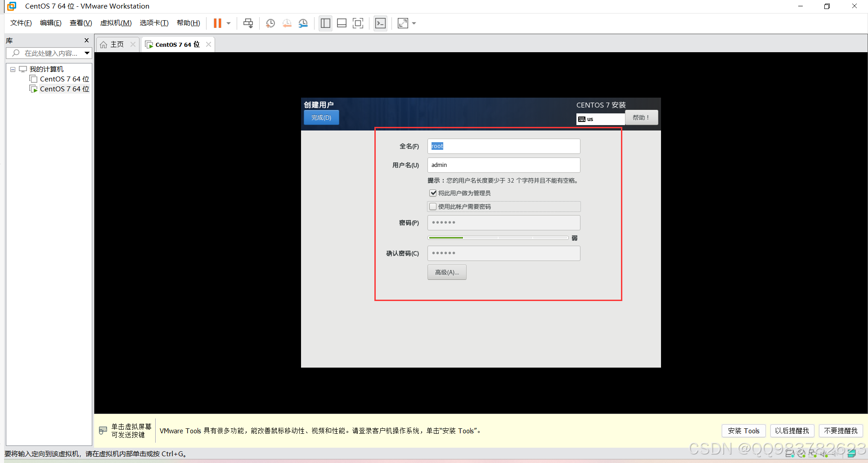Open the 高级(A)... settings button
The image size is (868, 463).
447,272
